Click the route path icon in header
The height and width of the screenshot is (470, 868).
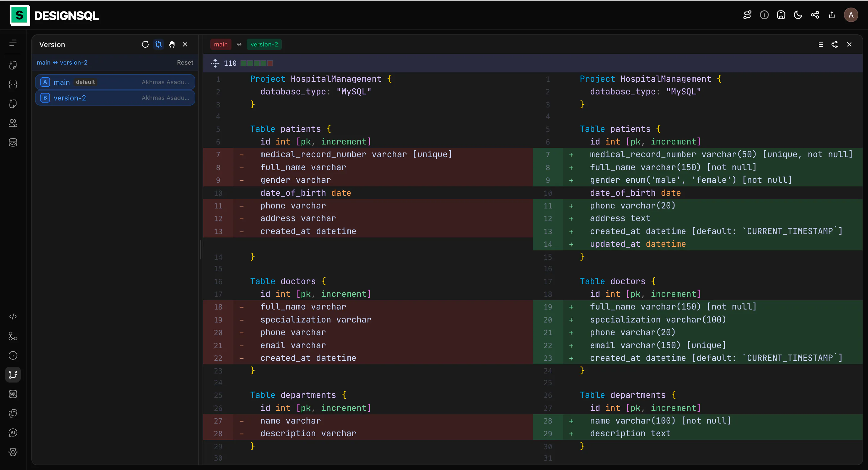point(747,15)
